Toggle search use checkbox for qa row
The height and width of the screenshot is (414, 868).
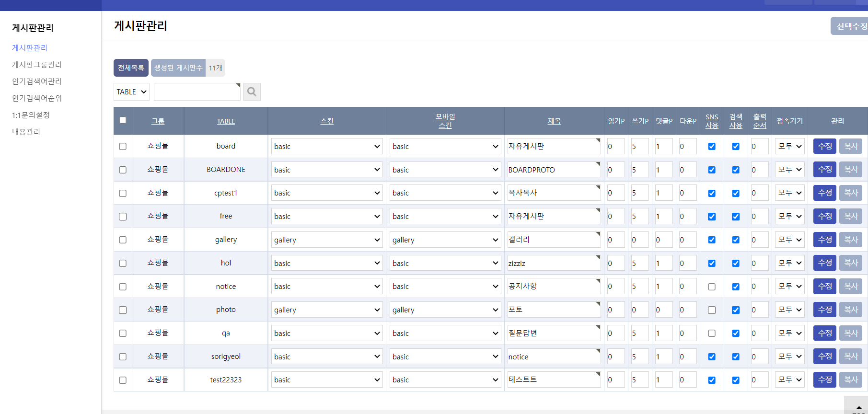pyautogui.click(x=736, y=333)
